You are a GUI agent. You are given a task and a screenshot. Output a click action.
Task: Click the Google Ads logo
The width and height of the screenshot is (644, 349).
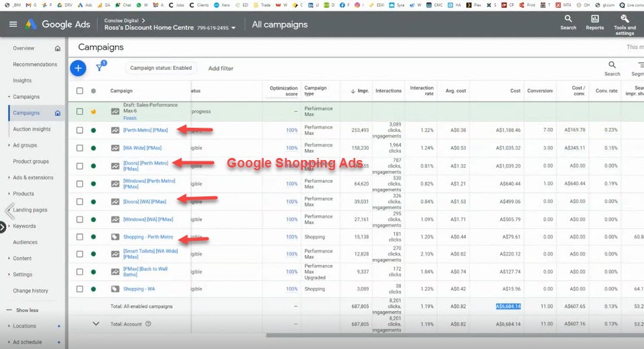pyautogui.click(x=31, y=24)
